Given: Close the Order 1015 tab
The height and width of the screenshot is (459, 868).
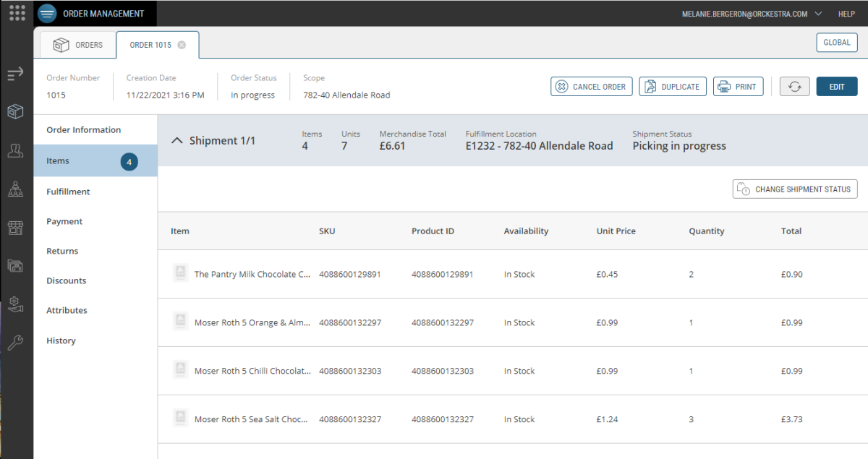Looking at the screenshot, I should (x=182, y=45).
